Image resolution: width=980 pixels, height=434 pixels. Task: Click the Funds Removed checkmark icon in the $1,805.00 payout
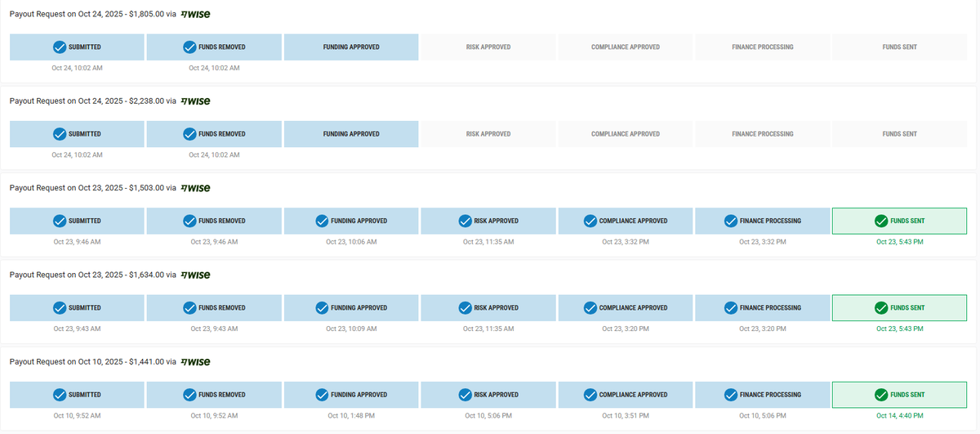pyautogui.click(x=189, y=47)
